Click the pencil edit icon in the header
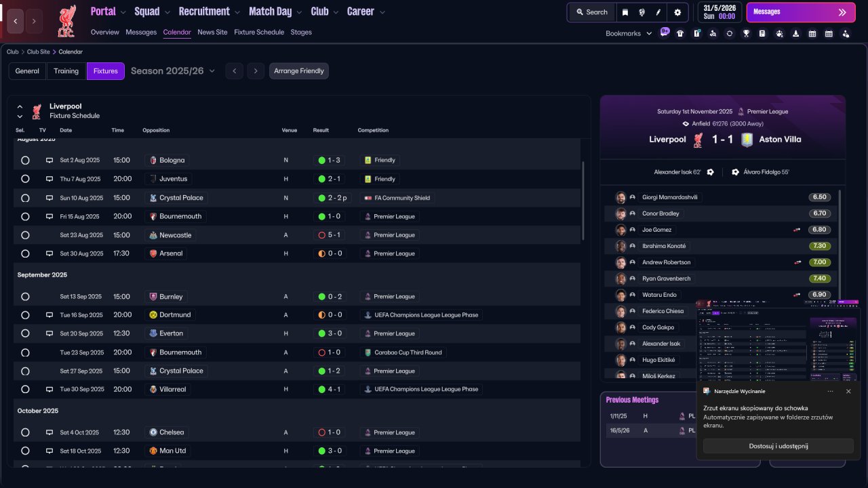The width and height of the screenshot is (868, 488). pyautogui.click(x=658, y=12)
